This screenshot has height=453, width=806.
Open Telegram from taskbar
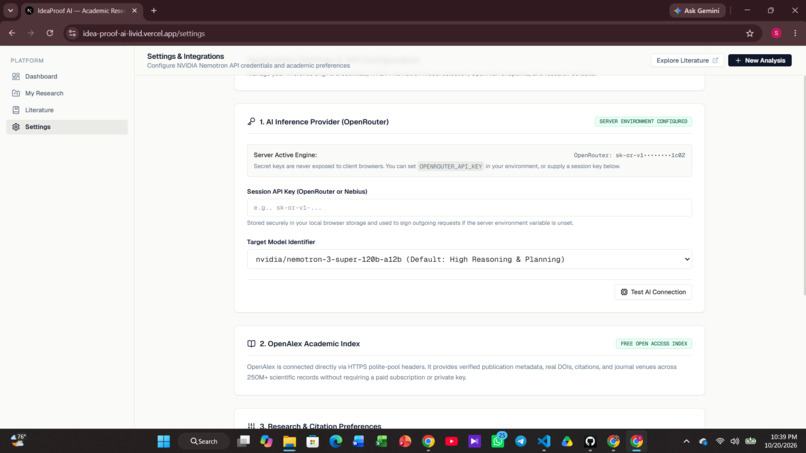(521, 441)
